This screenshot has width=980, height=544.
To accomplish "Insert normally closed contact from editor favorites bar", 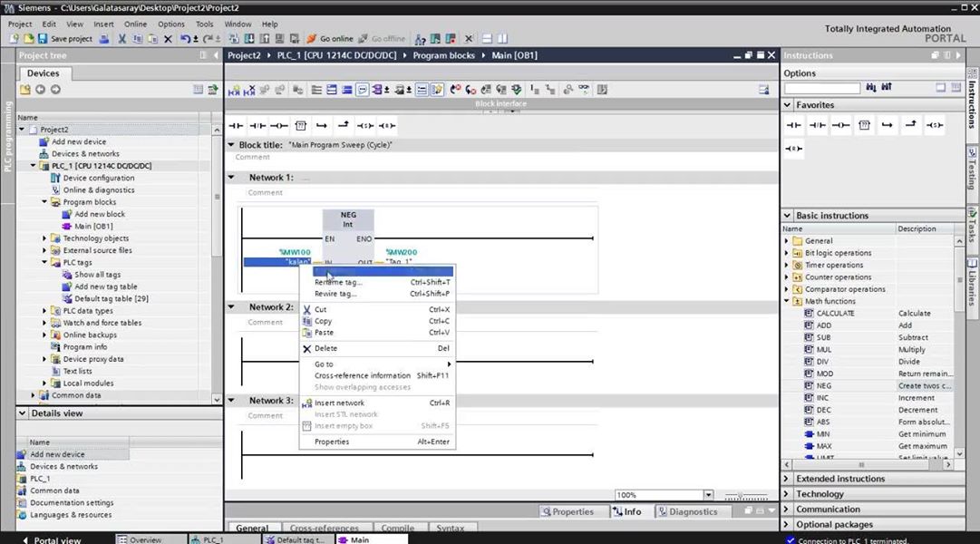I will pos(257,126).
